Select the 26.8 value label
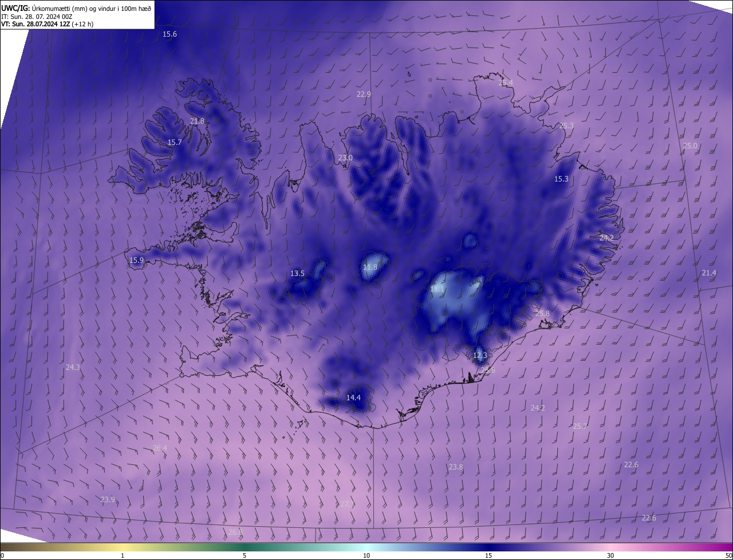 [235, 532]
